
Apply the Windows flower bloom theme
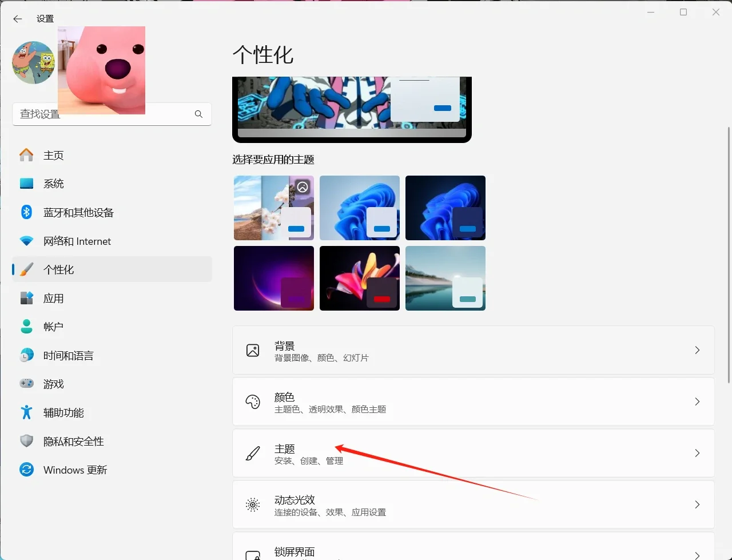[359, 278]
